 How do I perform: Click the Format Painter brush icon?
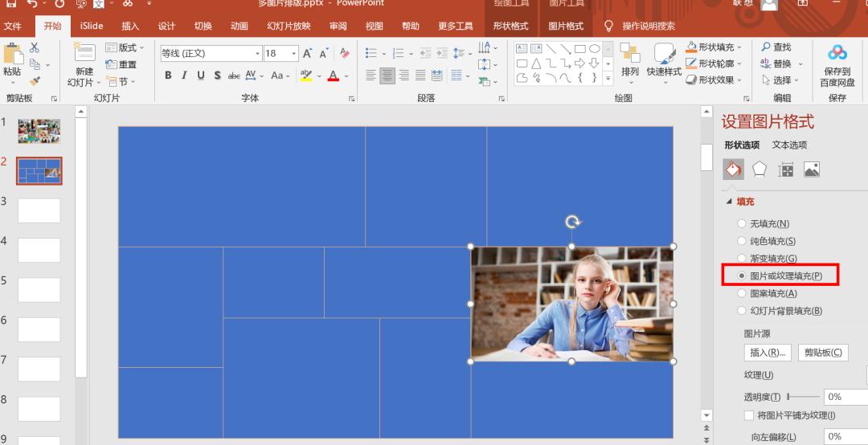[35, 81]
